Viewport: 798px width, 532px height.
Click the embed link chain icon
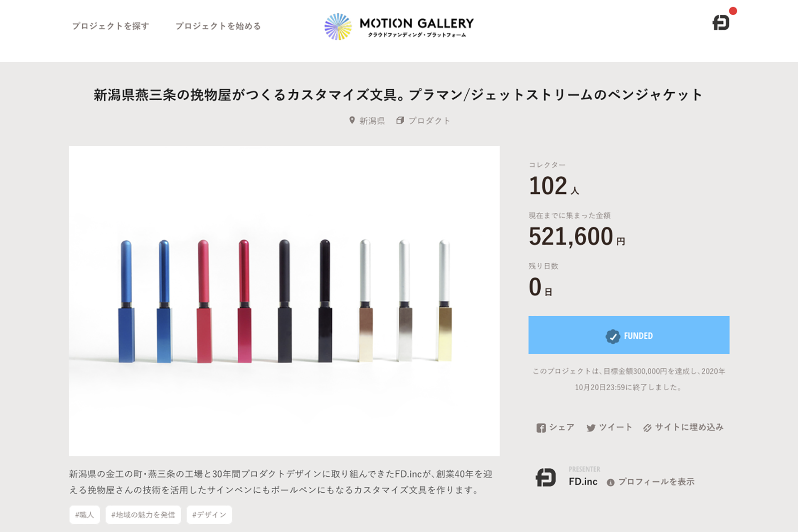[x=647, y=428]
